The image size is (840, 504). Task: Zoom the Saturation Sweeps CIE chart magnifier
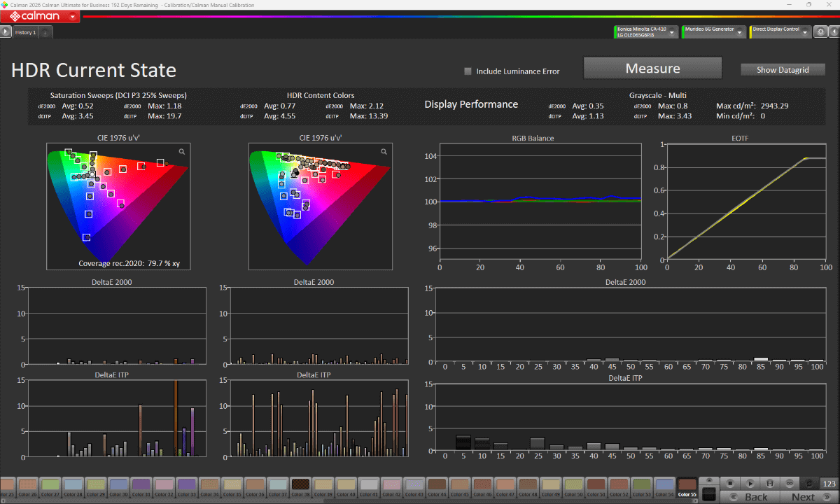click(182, 151)
